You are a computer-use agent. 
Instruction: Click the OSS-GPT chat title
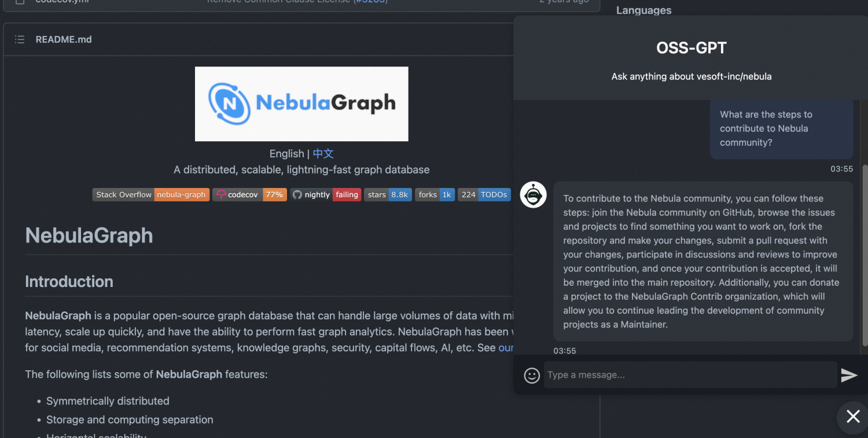[692, 48]
